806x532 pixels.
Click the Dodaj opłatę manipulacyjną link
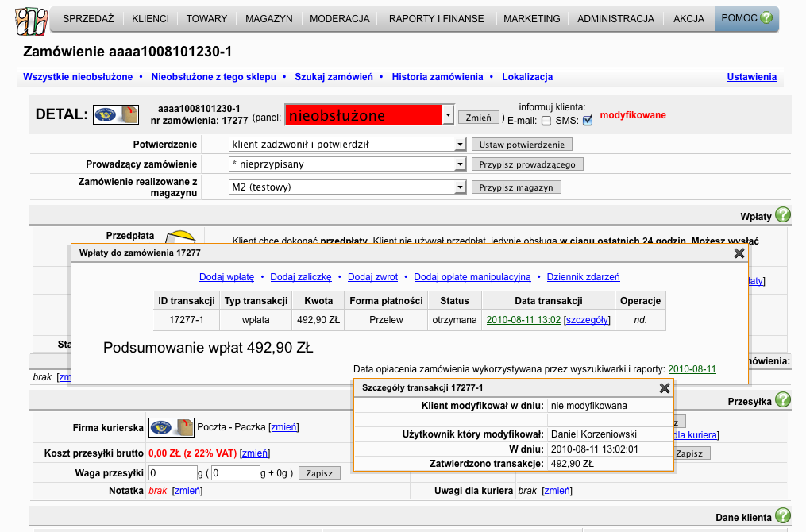[472, 277]
